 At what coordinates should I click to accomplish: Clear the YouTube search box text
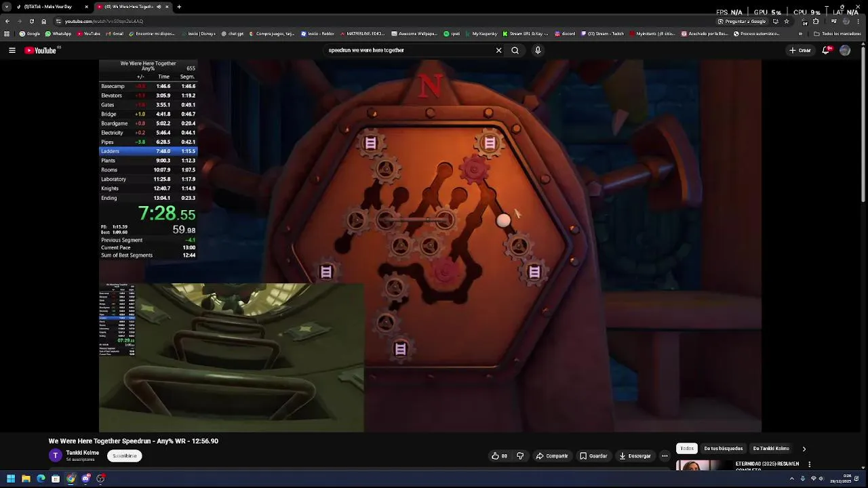pyautogui.click(x=498, y=50)
